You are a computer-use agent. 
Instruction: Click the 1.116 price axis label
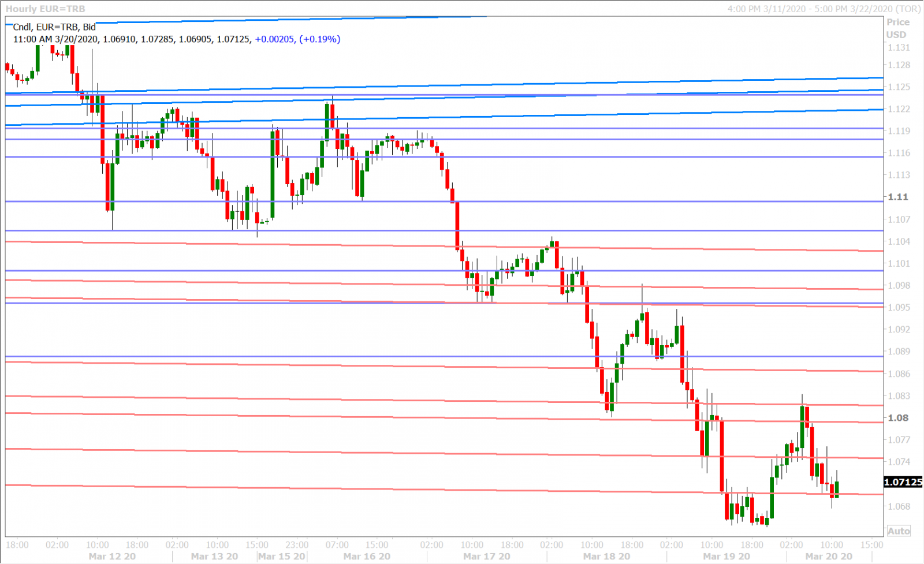click(899, 153)
